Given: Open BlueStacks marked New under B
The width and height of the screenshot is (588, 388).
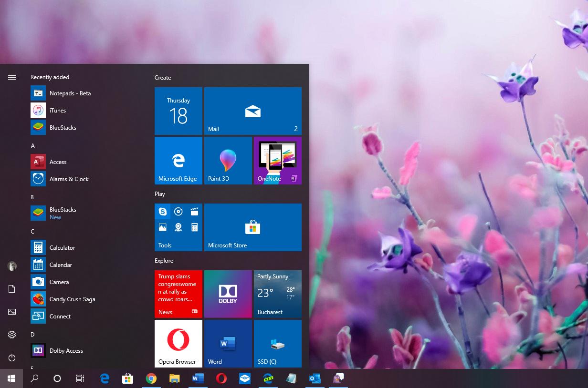Looking at the screenshot, I should [86, 214].
